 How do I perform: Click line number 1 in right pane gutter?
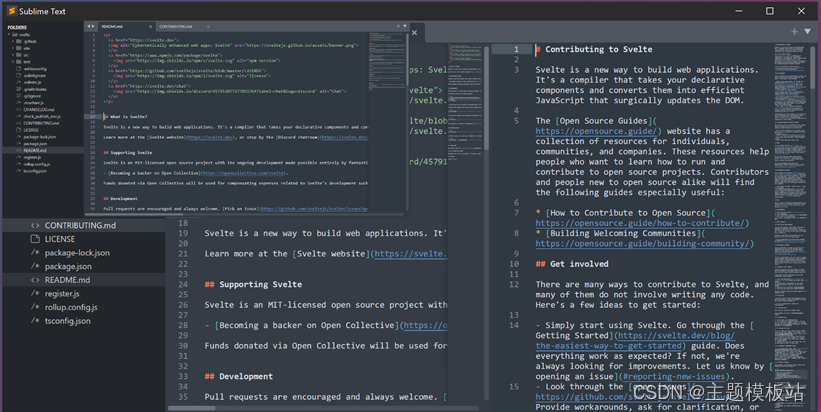(x=516, y=49)
